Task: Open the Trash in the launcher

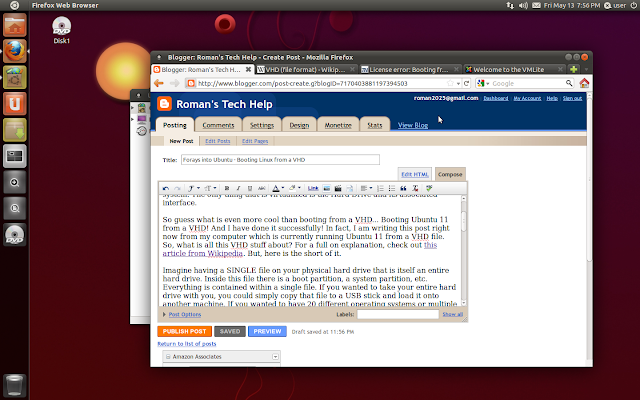Action: pyautogui.click(x=15, y=385)
